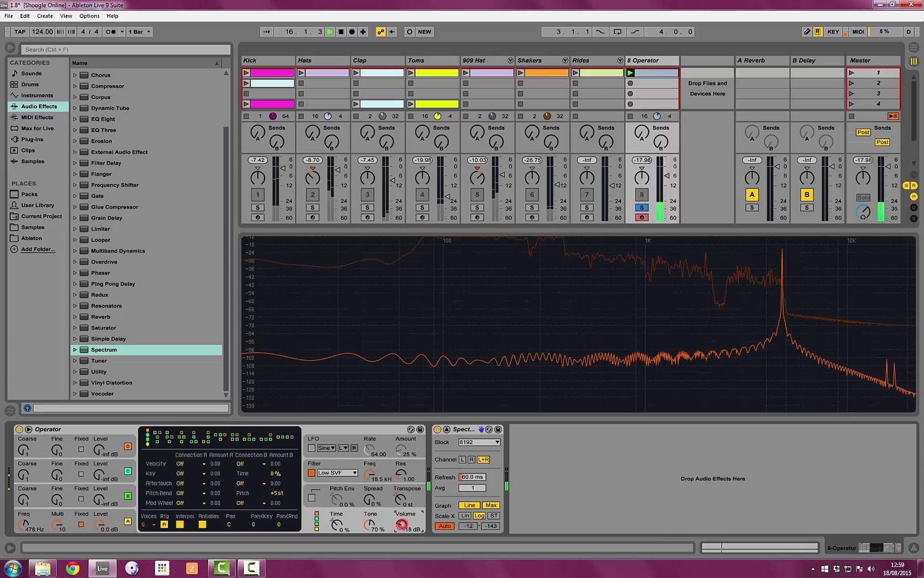The image size is (924, 578).
Task: Select the Instruments category in the browser
Action: [37, 95]
